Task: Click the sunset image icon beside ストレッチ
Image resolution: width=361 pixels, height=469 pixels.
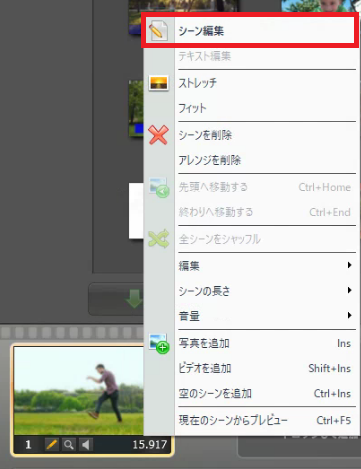Action: coord(158,83)
